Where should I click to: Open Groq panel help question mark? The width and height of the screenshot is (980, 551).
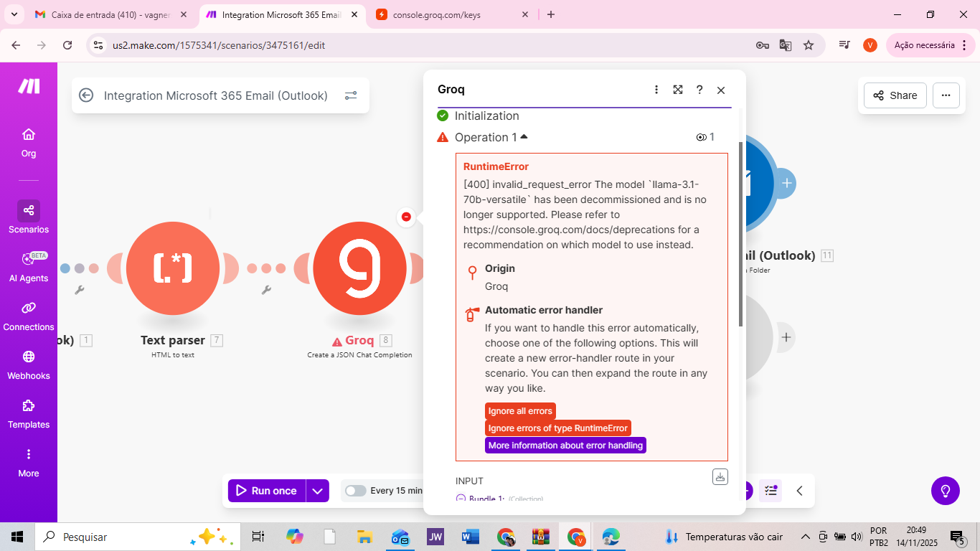click(x=699, y=90)
